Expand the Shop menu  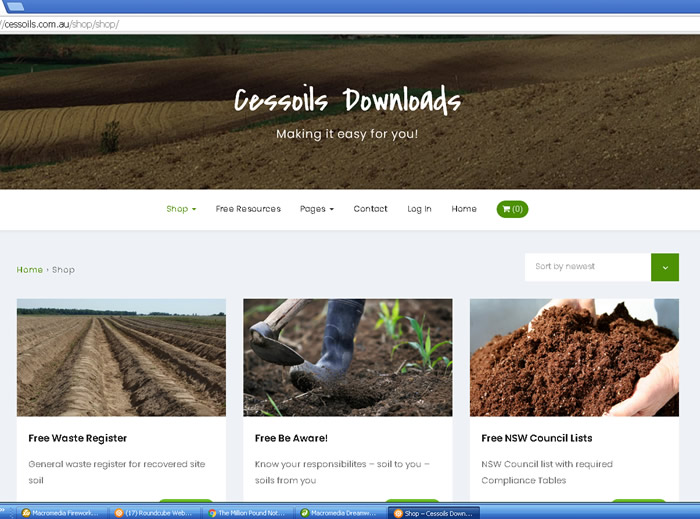(x=181, y=209)
